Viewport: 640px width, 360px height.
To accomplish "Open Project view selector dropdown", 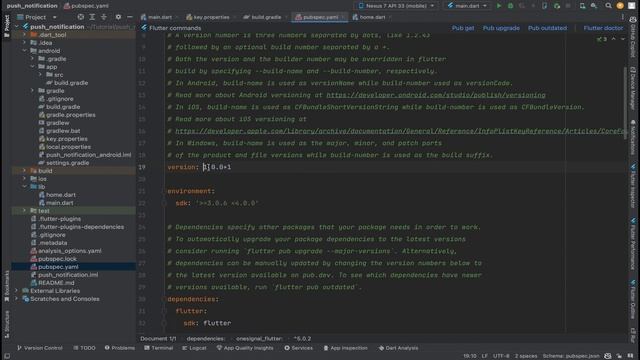I will (37, 17).
